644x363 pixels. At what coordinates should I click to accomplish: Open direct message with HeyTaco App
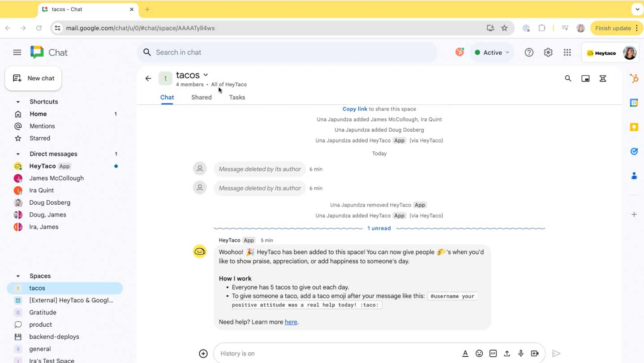pos(65,166)
